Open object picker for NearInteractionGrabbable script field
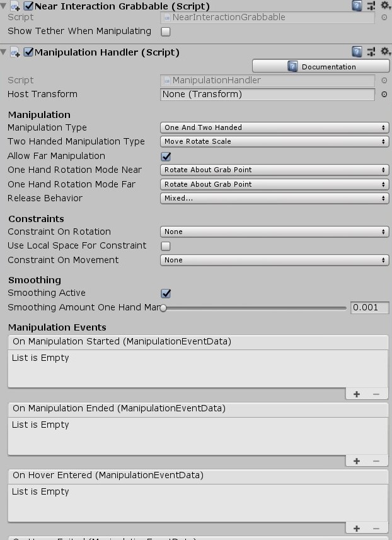The image size is (392, 540). [x=384, y=17]
